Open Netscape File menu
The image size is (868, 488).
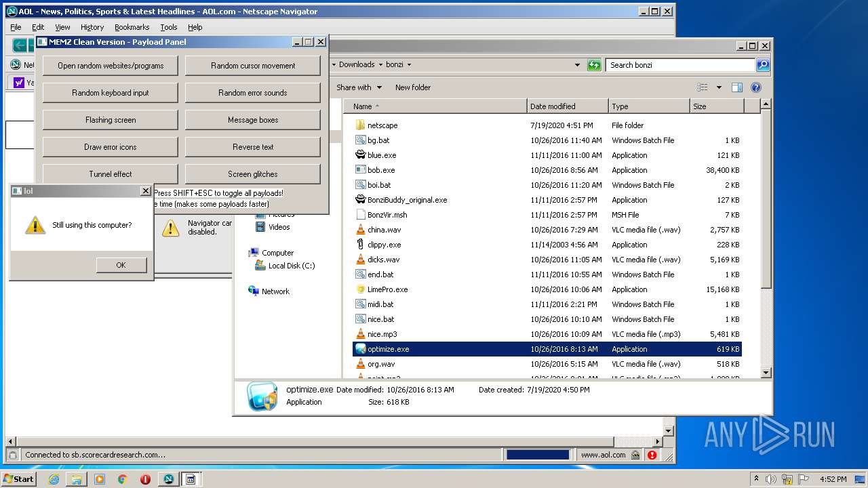click(x=16, y=27)
